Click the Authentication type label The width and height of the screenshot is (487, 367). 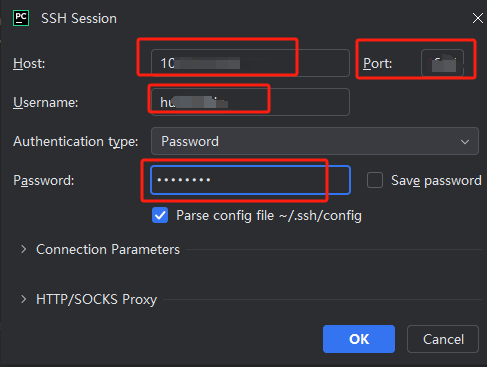click(75, 142)
